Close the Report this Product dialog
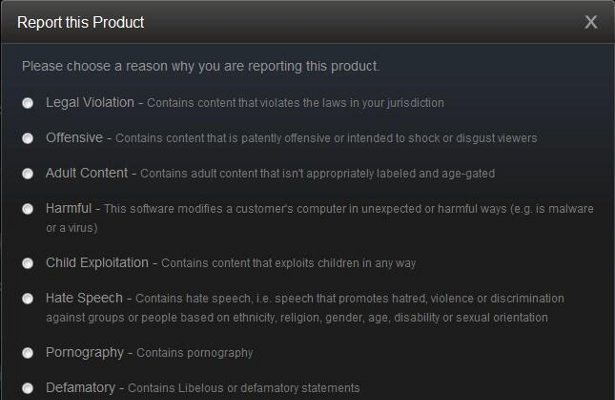This screenshot has height=400, width=615. point(591,22)
